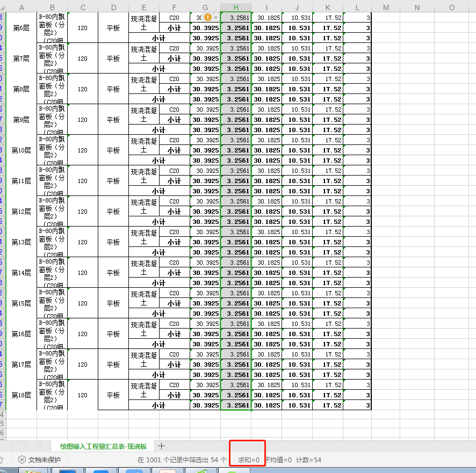
Task: Click the 120 cell in the 第17层 row
Action: click(x=83, y=365)
